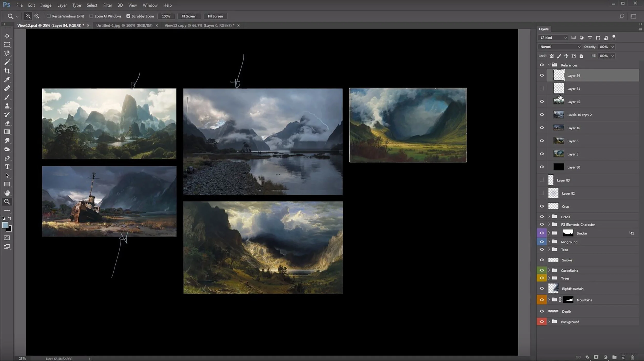
Task: Click the Fit Screen button
Action: (x=189, y=16)
